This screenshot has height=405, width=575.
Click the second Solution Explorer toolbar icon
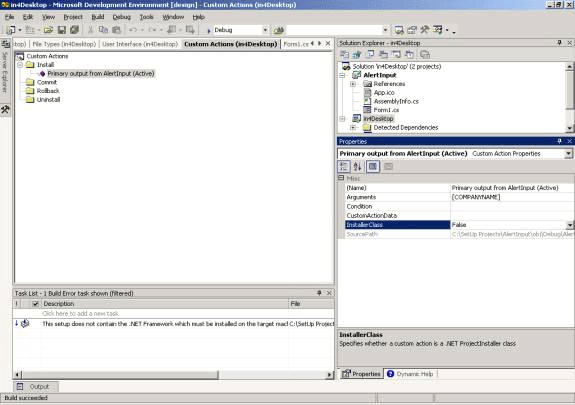click(357, 55)
